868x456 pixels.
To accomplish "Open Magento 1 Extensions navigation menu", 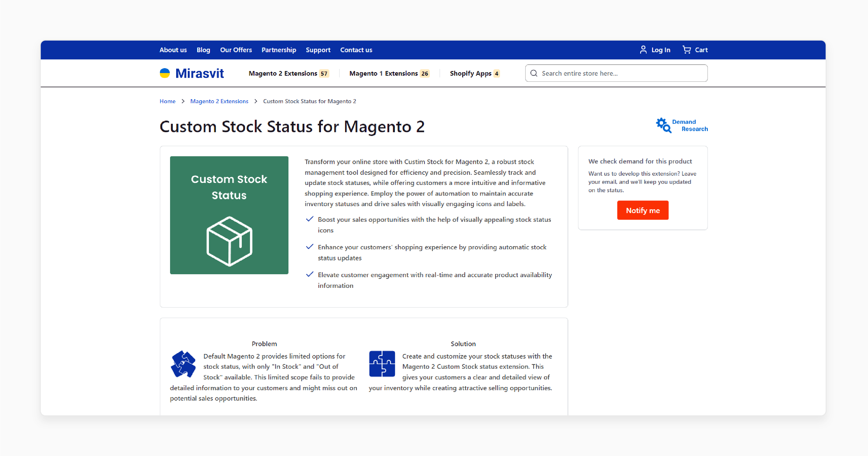I will [x=383, y=73].
